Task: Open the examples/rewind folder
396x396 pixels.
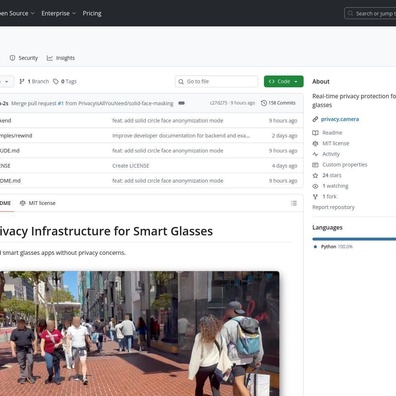Action: pos(16,136)
